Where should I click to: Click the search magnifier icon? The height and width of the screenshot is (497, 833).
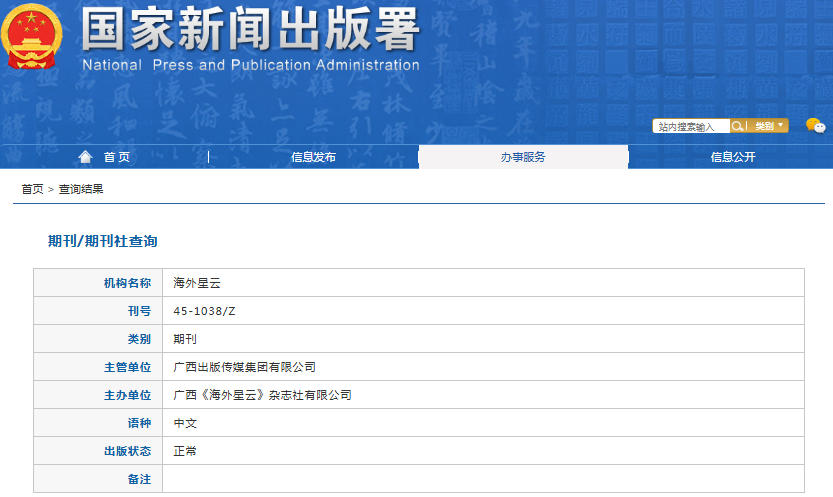[737, 126]
